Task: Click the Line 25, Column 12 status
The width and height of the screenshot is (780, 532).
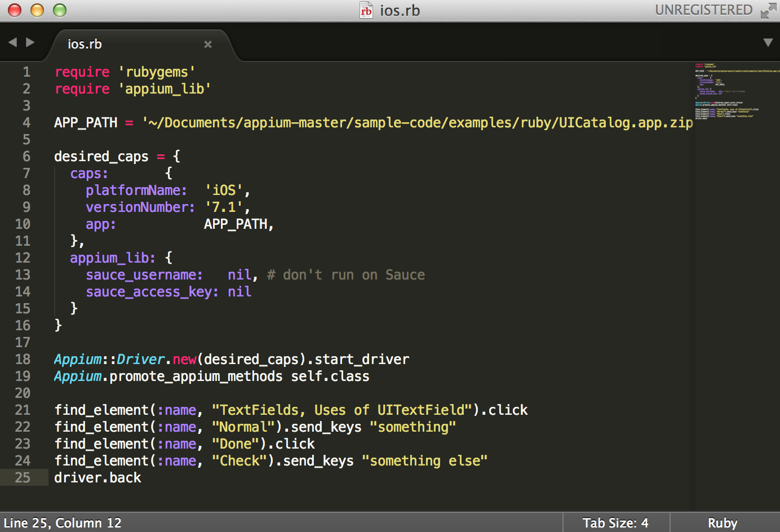Action: [63, 523]
